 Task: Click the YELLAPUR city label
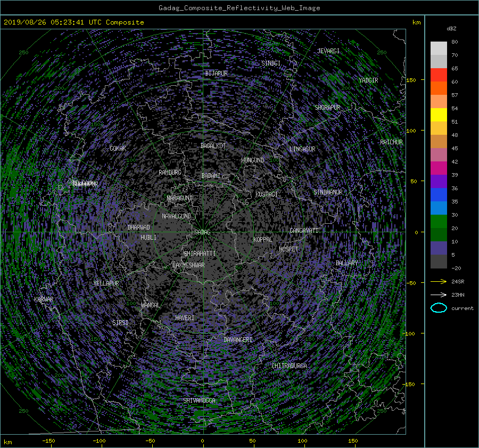[x=106, y=283]
